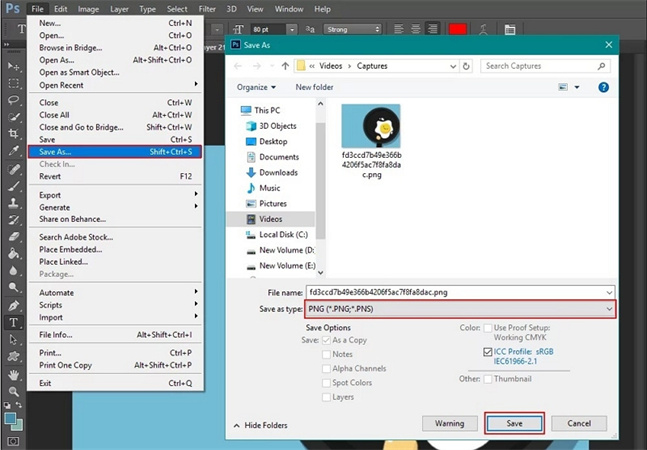
Task: Toggle the Use Proof Setup checkbox
Action: (487, 328)
